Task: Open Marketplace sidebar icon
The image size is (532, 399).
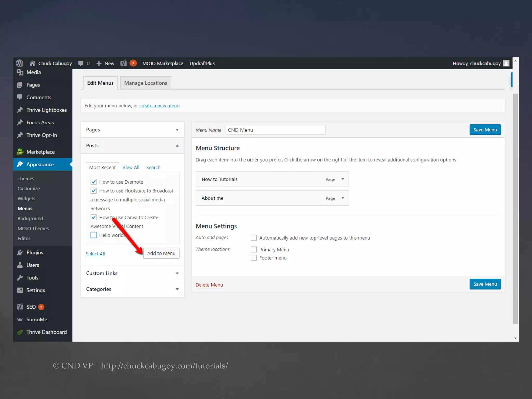Action: click(20, 152)
